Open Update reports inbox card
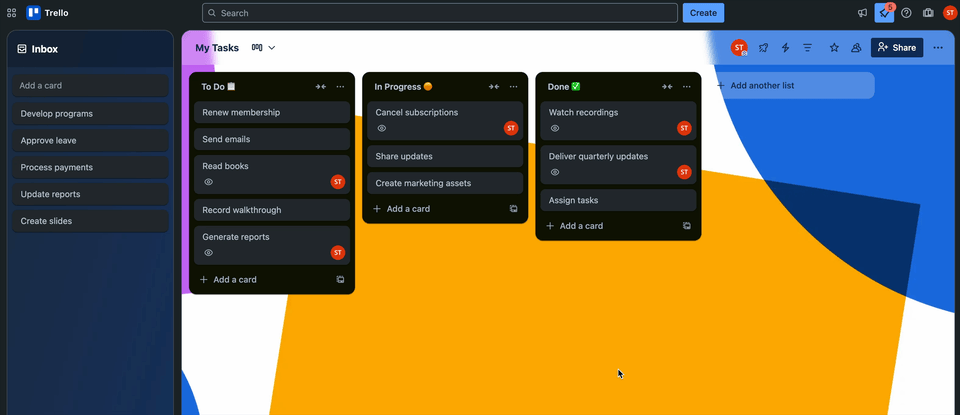 pos(90,195)
